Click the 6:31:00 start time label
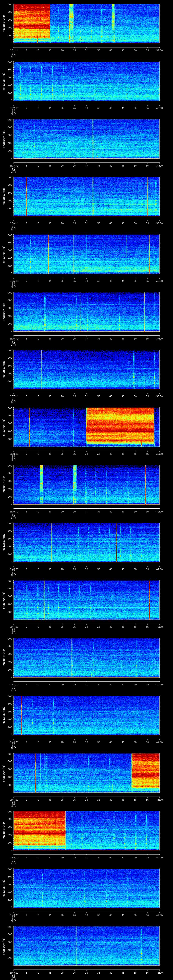 (x=14, y=50)
